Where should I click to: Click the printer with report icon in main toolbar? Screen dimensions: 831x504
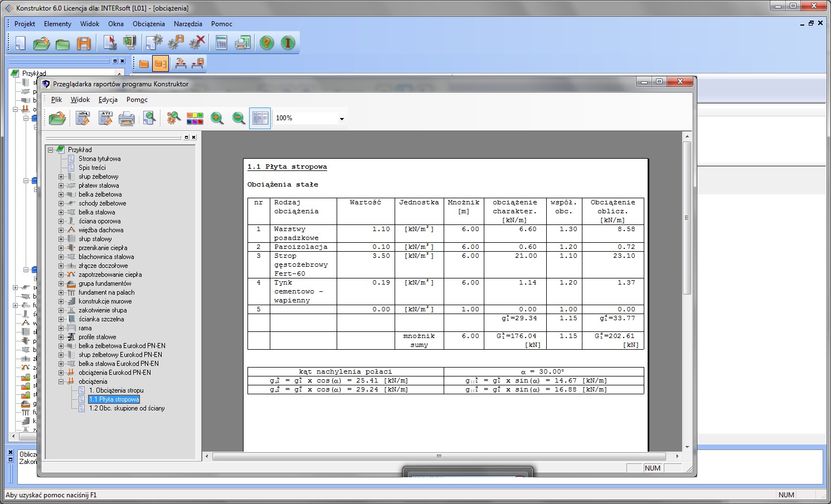click(x=242, y=43)
